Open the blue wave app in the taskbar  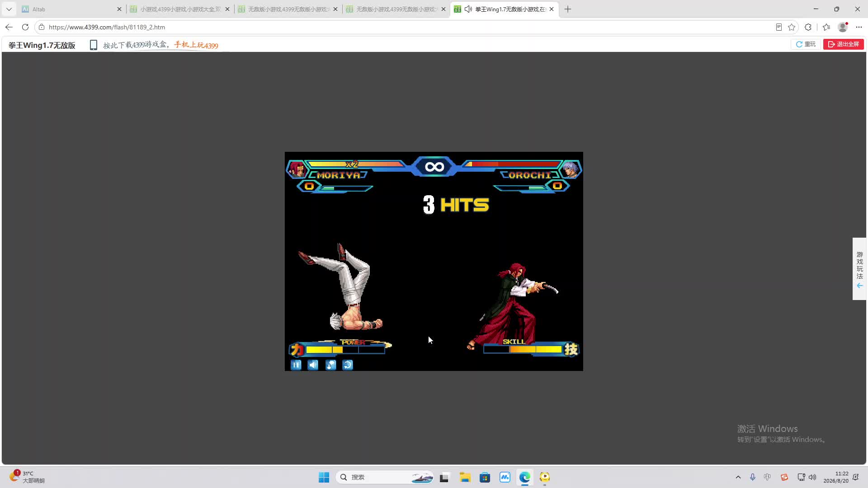click(x=505, y=477)
